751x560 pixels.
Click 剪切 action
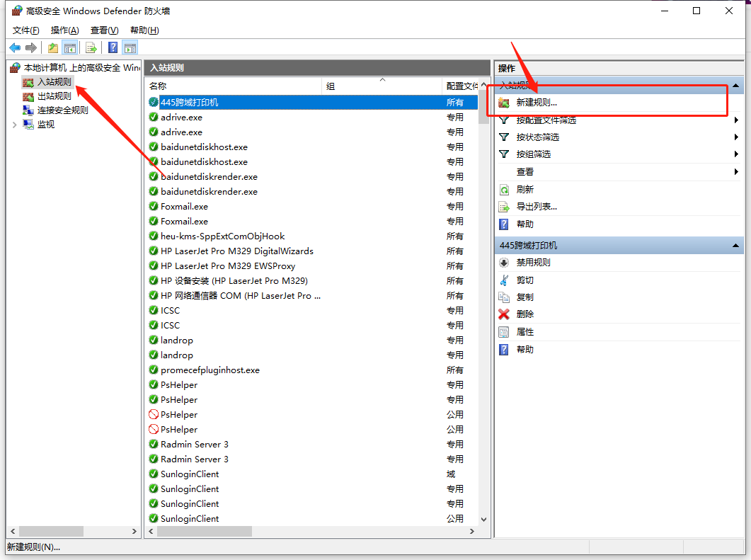[x=525, y=280]
